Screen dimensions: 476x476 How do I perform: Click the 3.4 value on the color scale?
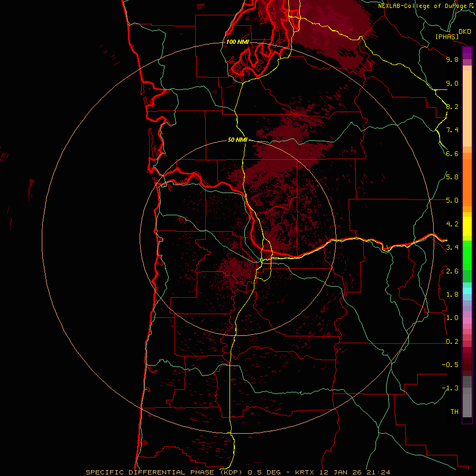pyautogui.click(x=452, y=248)
